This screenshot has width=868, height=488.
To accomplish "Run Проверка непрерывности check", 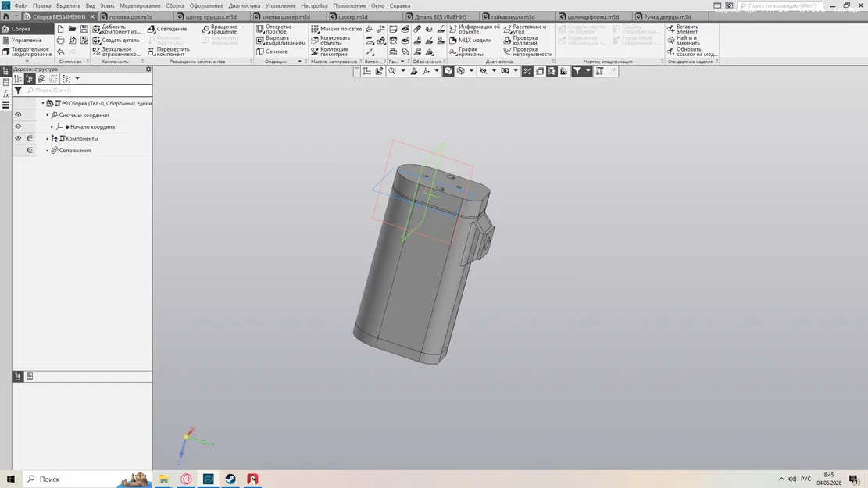I will pos(527,52).
